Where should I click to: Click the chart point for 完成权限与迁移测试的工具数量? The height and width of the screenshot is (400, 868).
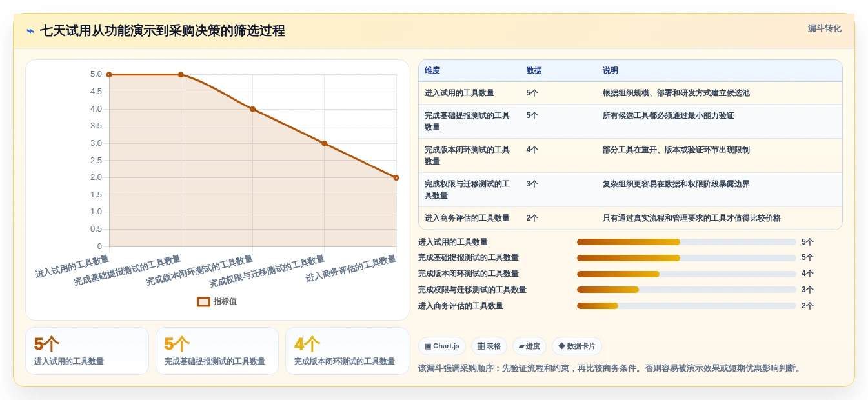[x=324, y=143]
